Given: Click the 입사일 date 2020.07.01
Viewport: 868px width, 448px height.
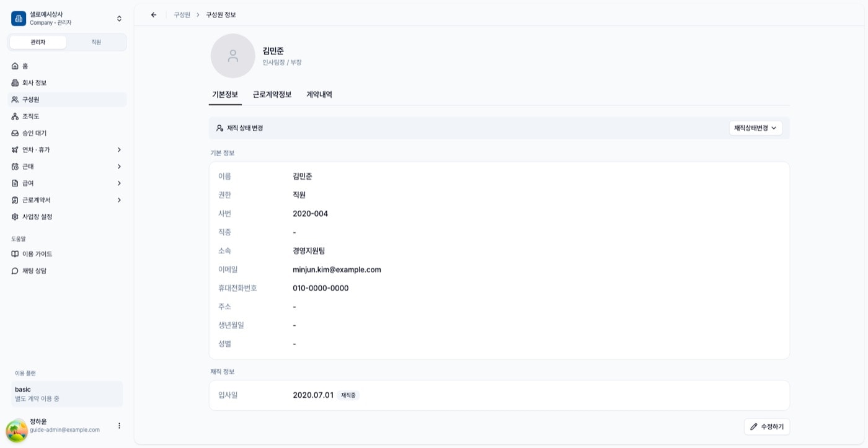Looking at the screenshot, I should (313, 395).
